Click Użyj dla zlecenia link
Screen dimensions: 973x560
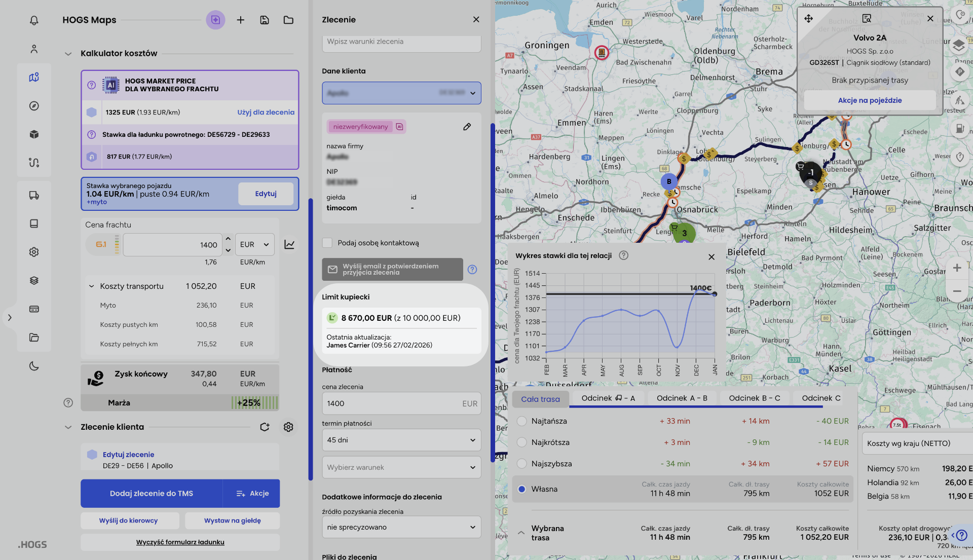266,113
